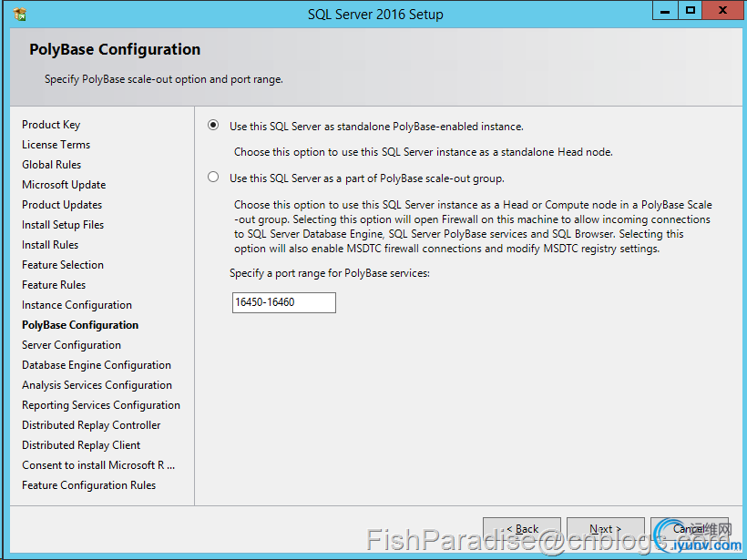Click Feature Selection in the step list
747x560 pixels.
click(x=63, y=265)
